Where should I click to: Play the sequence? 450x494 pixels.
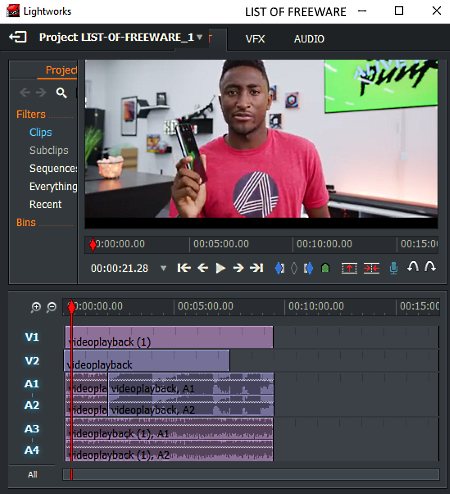click(220, 268)
